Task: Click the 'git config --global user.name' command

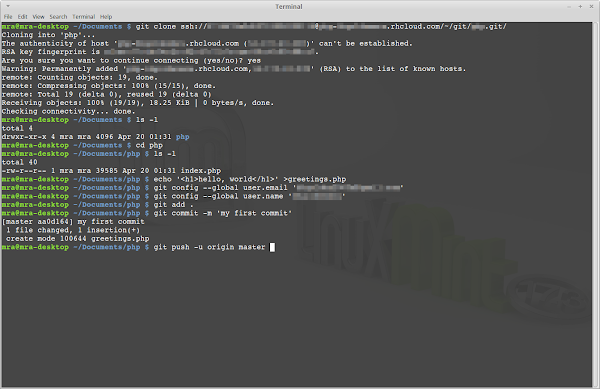Action: (249, 196)
